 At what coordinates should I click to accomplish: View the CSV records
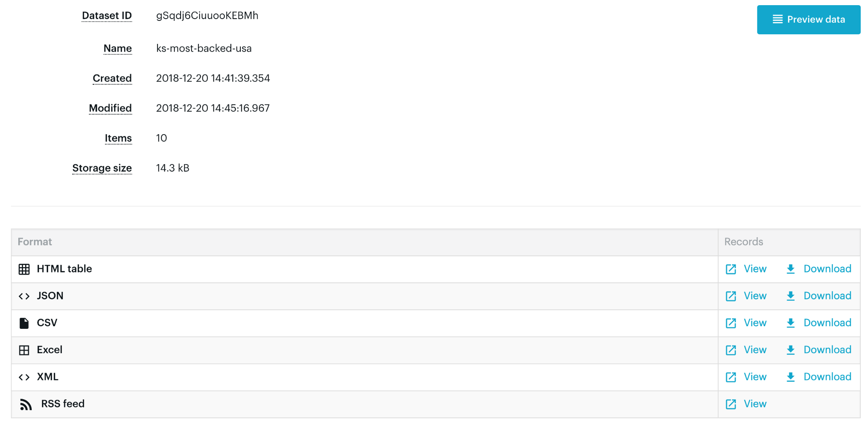pyautogui.click(x=755, y=323)
